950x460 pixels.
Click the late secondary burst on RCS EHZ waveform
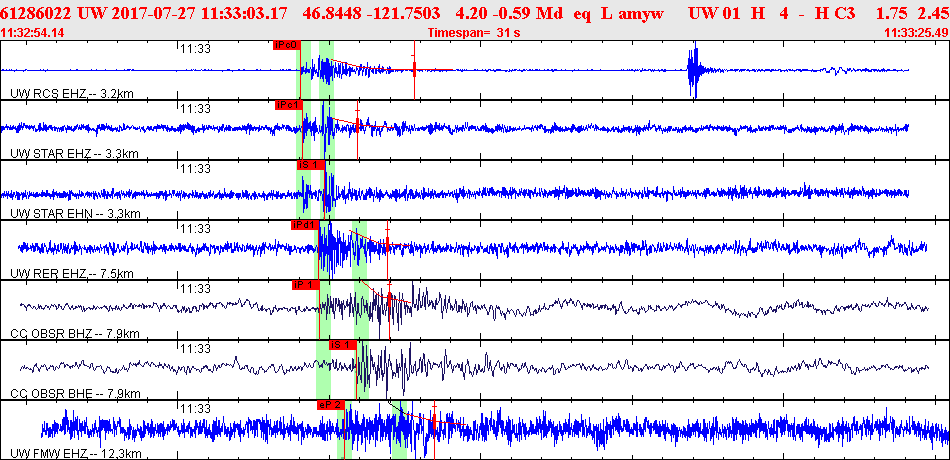(694, 70)
